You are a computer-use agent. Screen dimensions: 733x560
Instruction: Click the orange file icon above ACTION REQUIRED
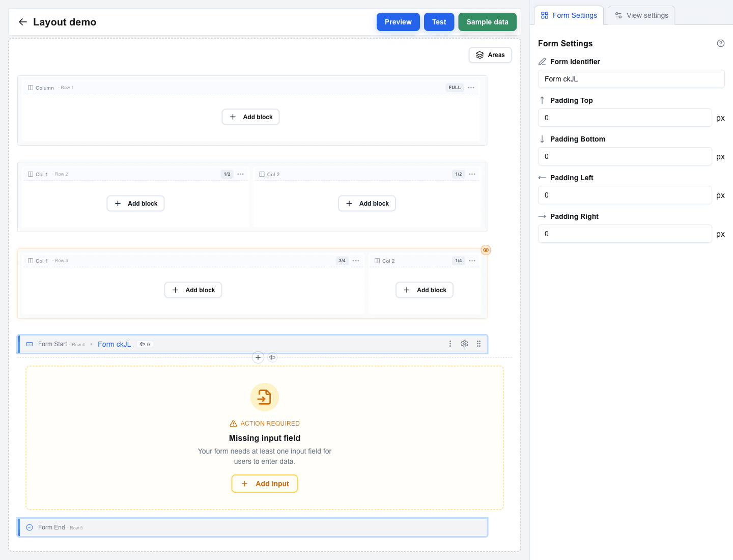(265, 397)
